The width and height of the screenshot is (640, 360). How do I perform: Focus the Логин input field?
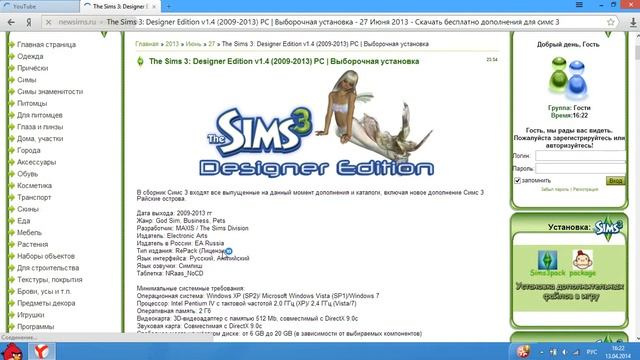(x=580, y=156)
